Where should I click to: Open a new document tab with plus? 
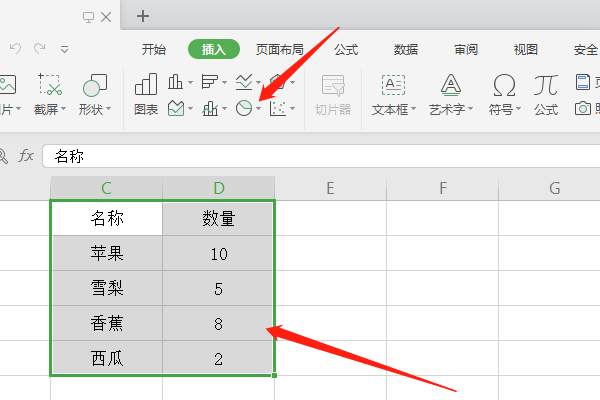pos(143,16)
